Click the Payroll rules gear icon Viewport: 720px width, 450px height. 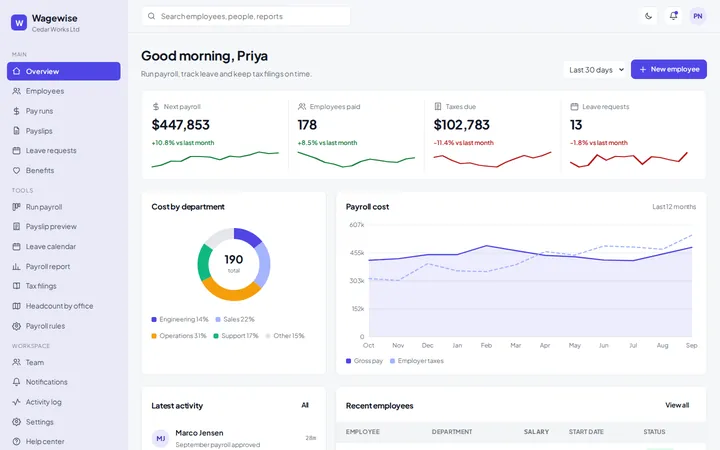pyautogui.click(x=17, y=326)
